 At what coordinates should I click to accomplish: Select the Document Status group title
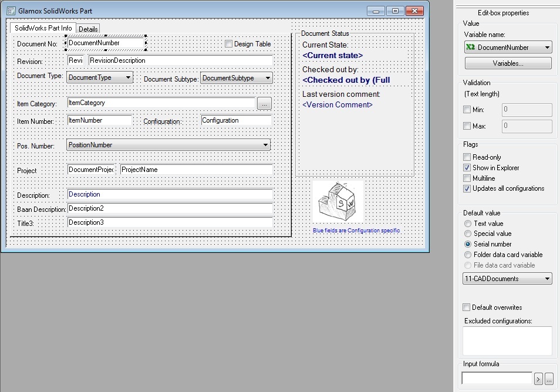click(x=325, y=33)
